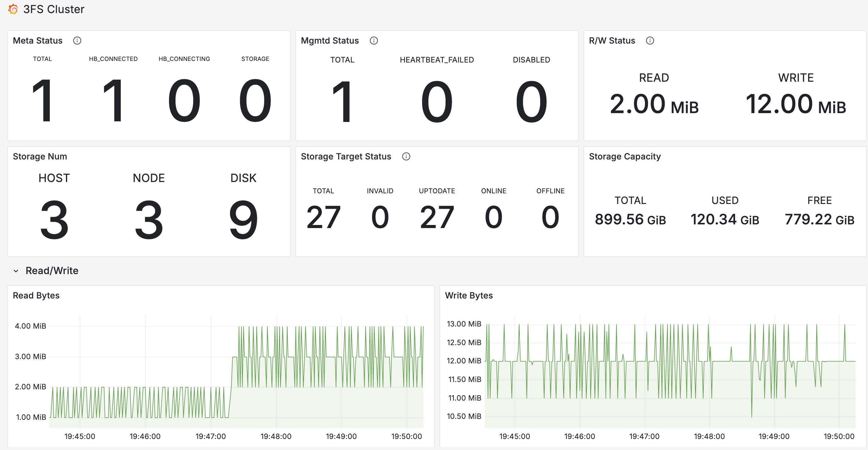Select the Meta Status TOTAL label
868x450 pixels.
click(42, 59)
